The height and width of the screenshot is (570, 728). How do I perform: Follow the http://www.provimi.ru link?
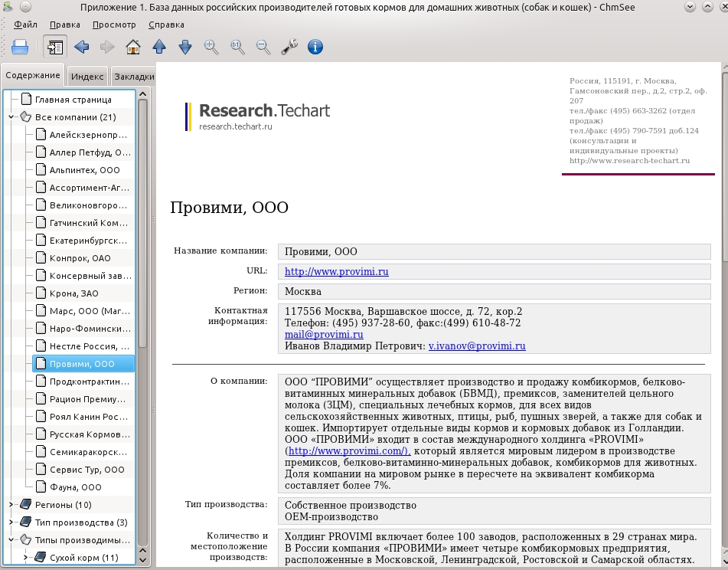tap(337, 272)
